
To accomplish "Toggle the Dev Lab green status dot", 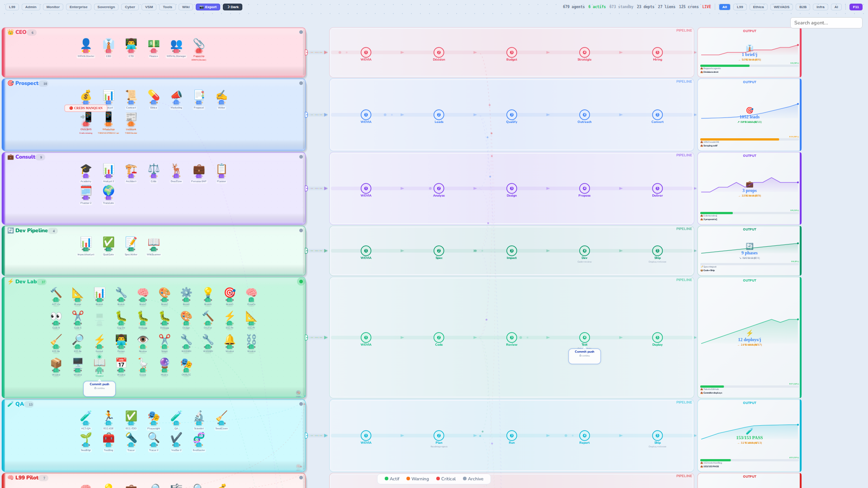I will (x=301, y=282).
